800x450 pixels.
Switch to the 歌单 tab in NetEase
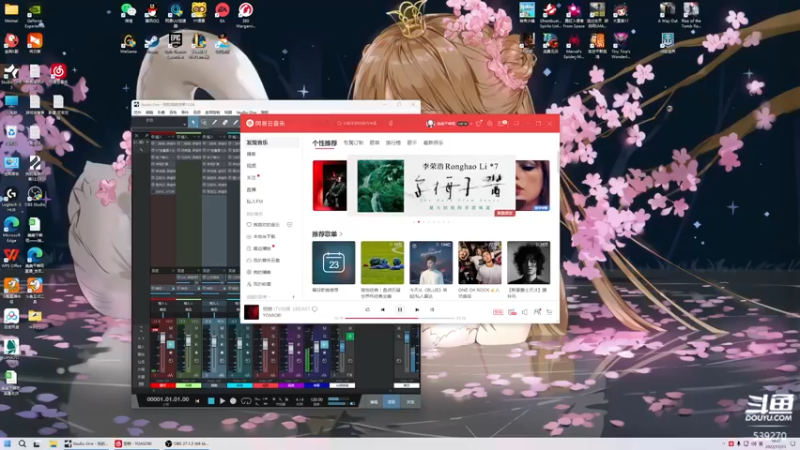[x=374, y=143]
